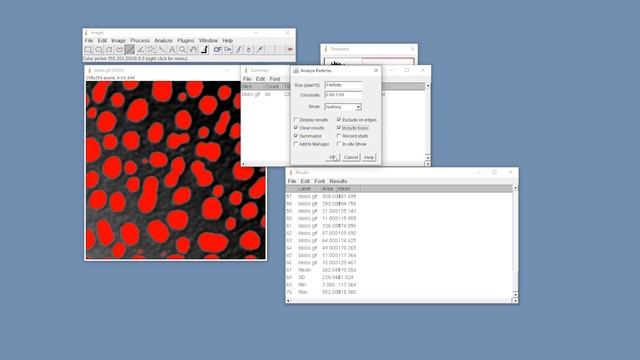Select the Angle tool
Viewport: 640px width, 360px height.
[140, 50]
